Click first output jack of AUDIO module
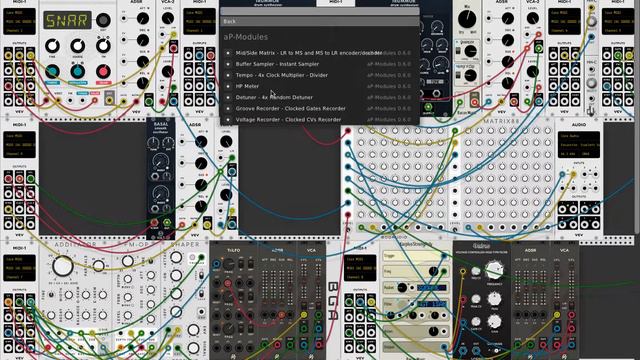 coord(563,210)
